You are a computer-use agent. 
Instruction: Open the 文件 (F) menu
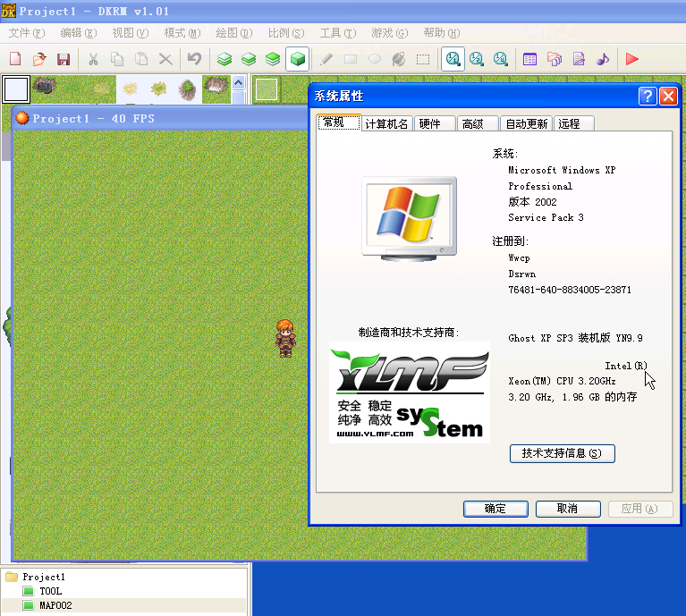click(27, 33)
